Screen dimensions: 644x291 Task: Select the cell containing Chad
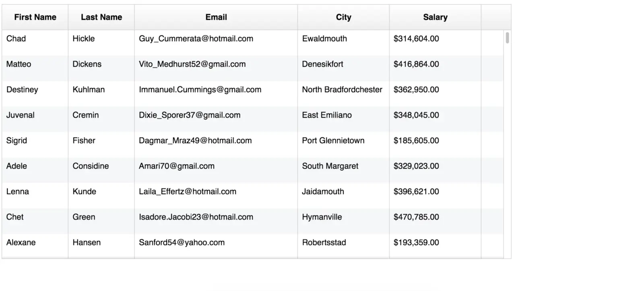16,39
